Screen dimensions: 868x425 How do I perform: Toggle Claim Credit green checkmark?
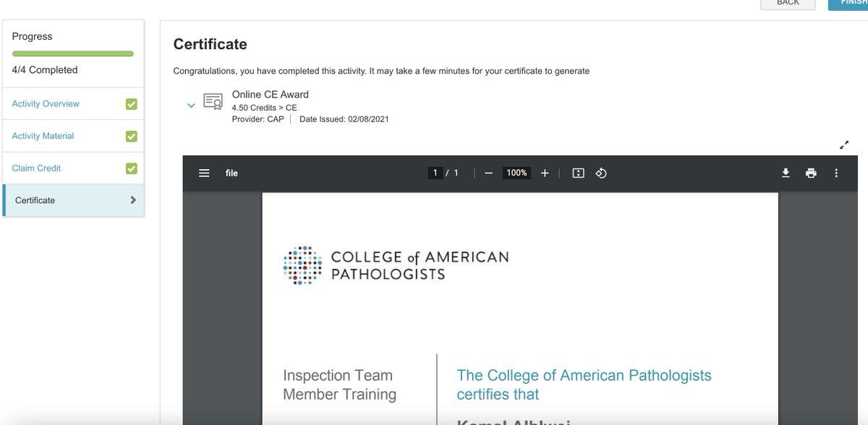pos(131,168)
